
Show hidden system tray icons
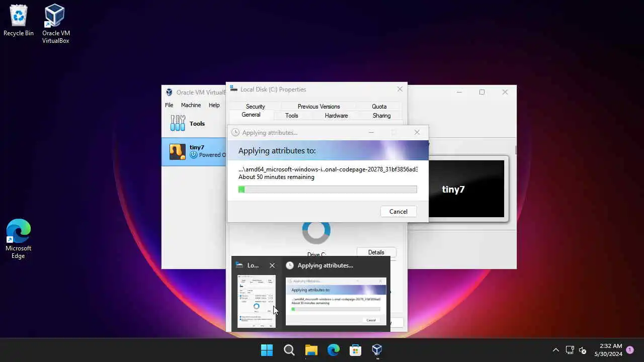(x=556, y=350)
